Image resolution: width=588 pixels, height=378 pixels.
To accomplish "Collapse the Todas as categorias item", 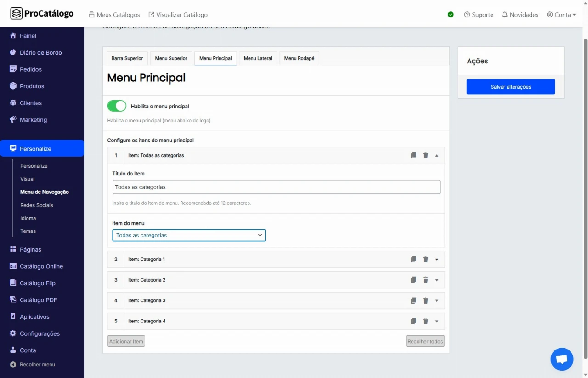I will [x=436, y=156].
